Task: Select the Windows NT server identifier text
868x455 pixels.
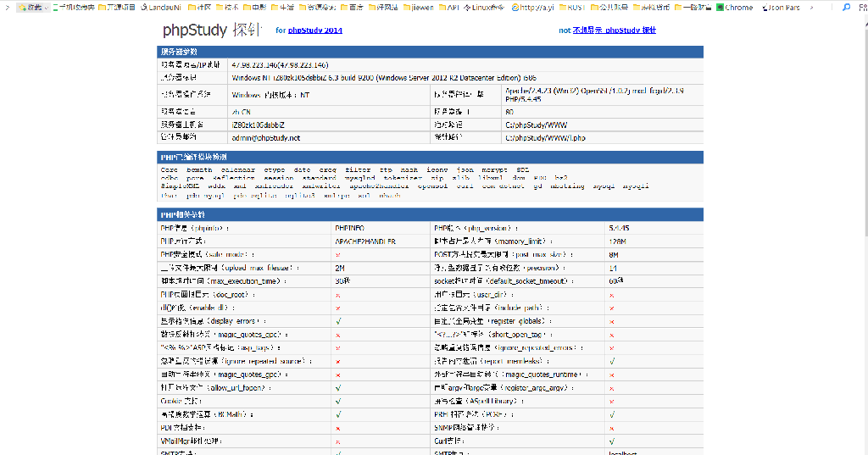Action: pyautogui.click(x=384, y=78)
